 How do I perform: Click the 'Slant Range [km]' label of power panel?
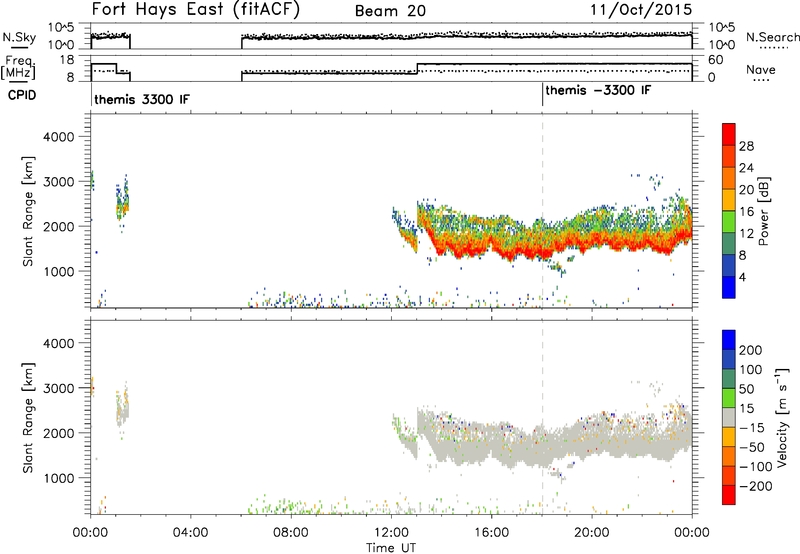click(28, 211)
